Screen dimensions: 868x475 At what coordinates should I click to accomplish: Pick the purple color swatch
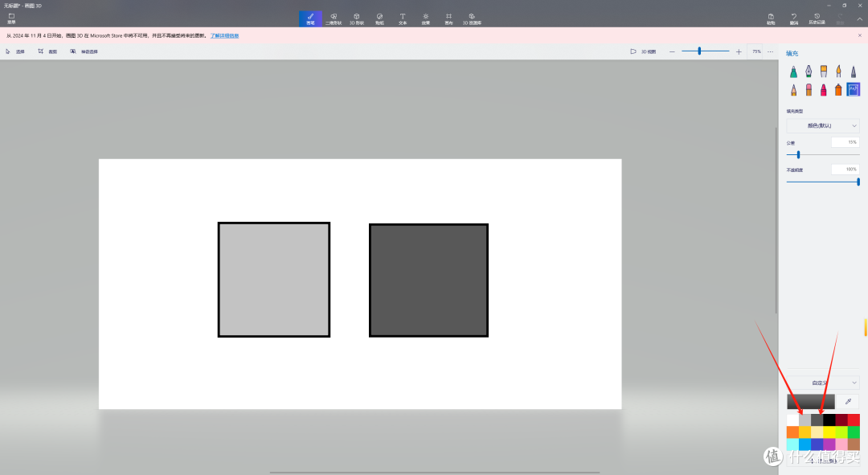pos(829,444)
